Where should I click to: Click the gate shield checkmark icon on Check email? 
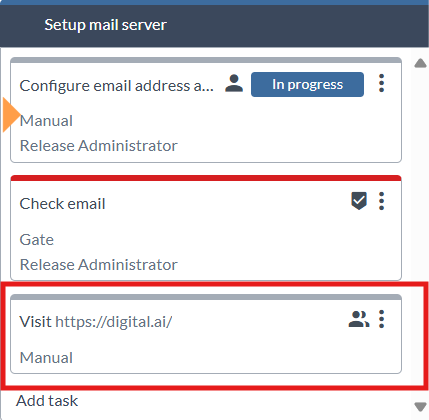click(x=359, y=201)
